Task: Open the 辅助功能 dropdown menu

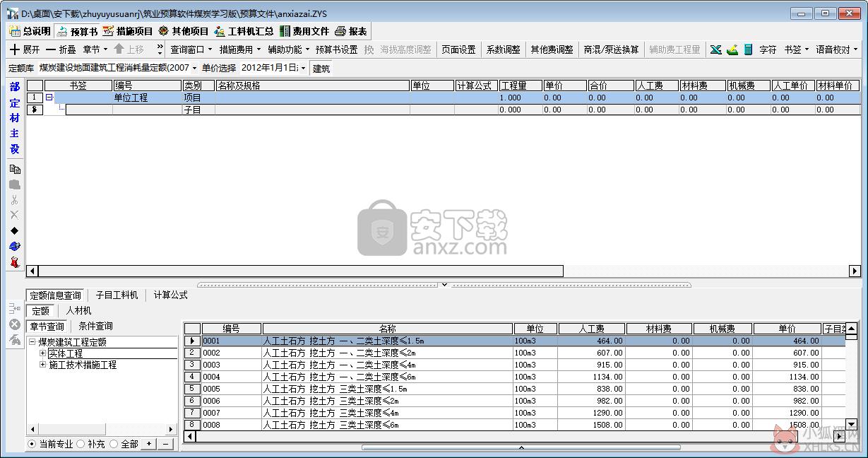Action: (288, 49)
